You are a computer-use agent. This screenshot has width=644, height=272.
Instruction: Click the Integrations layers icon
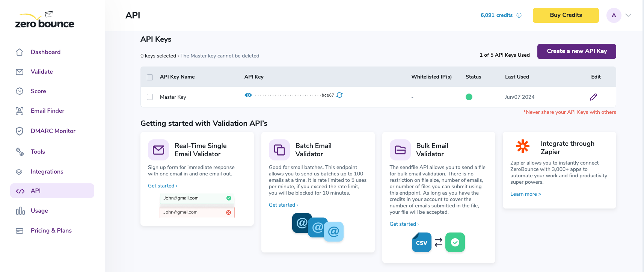point(19,172)
